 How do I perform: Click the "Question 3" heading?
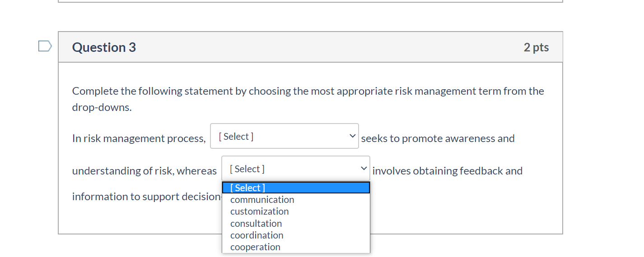(x=104, y=47)
